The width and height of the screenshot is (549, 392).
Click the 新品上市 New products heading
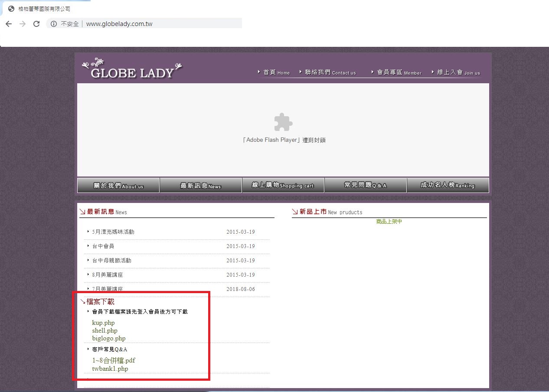[327, 212]
